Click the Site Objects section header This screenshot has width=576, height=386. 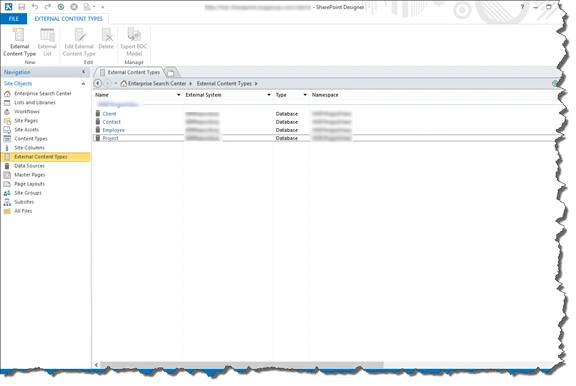[18, 84]
